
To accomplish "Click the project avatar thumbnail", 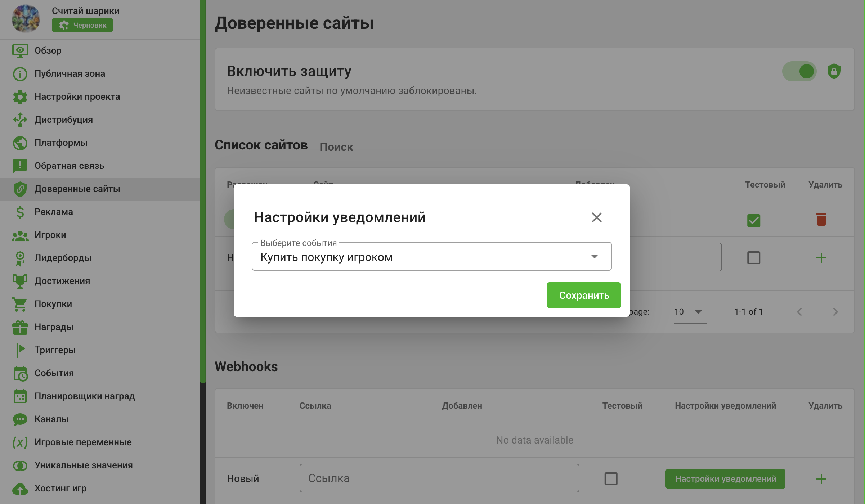I will pyautogui.click(x=25, y=18).
